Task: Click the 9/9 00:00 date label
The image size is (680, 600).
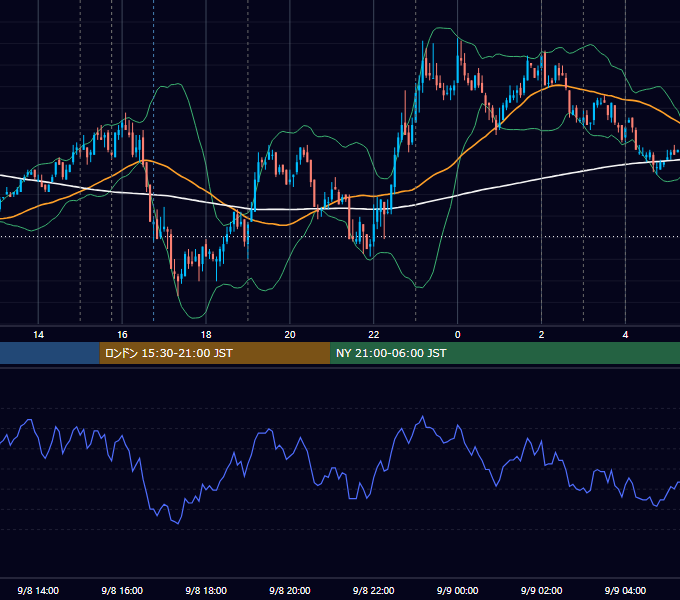Action: click(458, 590)
